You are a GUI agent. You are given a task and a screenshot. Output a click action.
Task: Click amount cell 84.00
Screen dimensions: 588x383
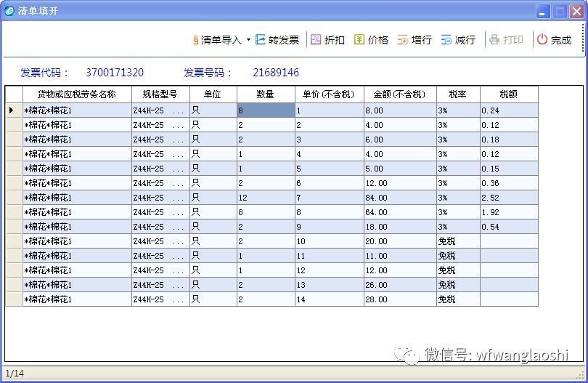(400, 198)
